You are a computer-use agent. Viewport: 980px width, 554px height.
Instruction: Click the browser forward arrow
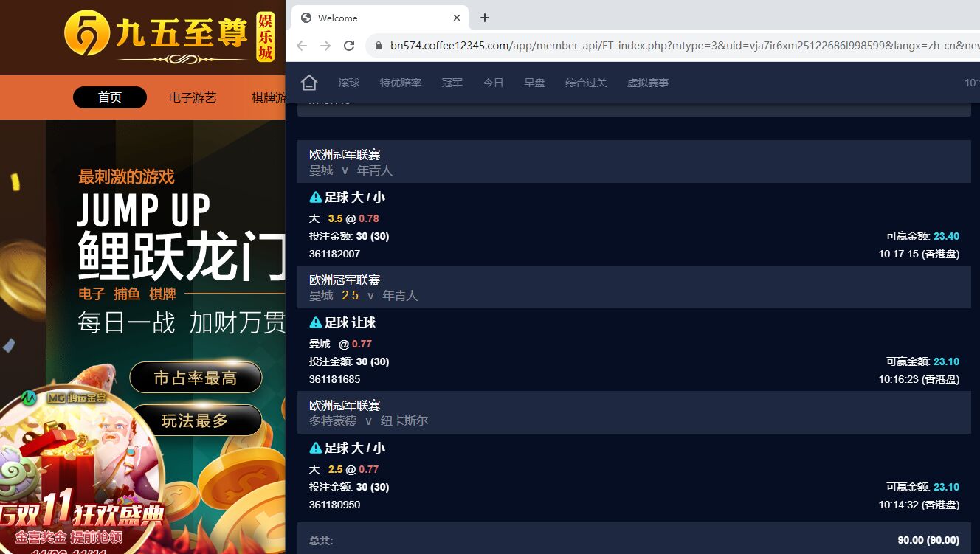coord(325,46)
